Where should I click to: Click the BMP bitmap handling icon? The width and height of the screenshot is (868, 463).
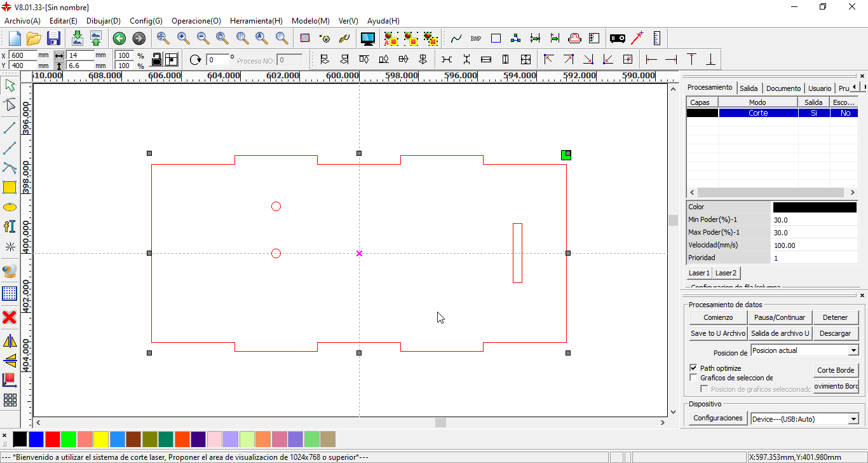click(476, 38)
